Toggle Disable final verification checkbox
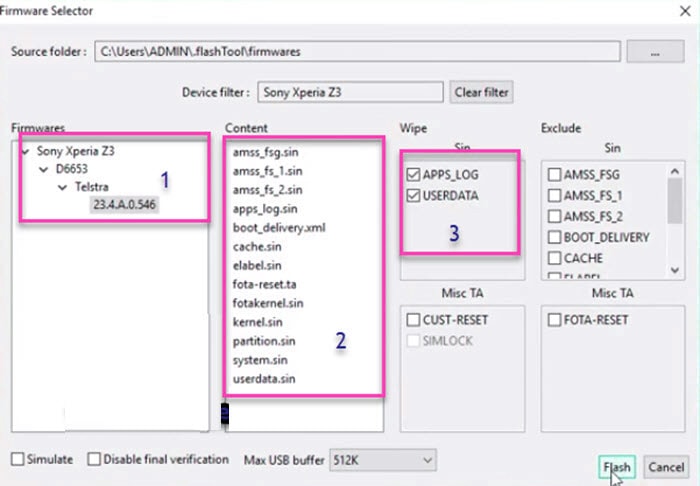700x486 pixels. (94, 459)
